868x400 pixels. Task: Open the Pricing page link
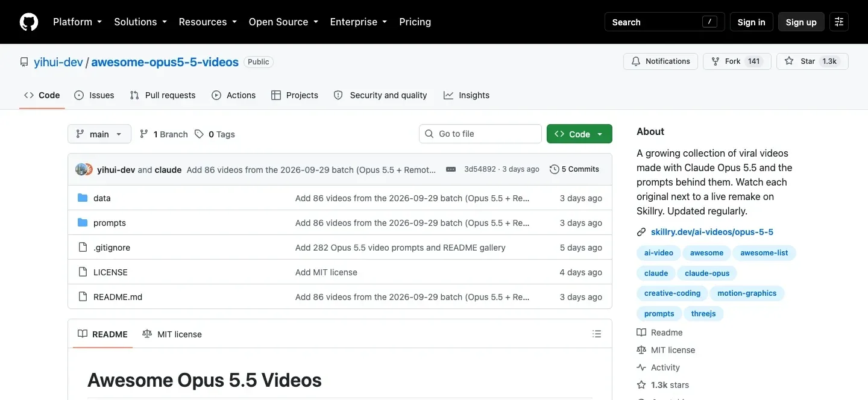(x=415, y=22)
